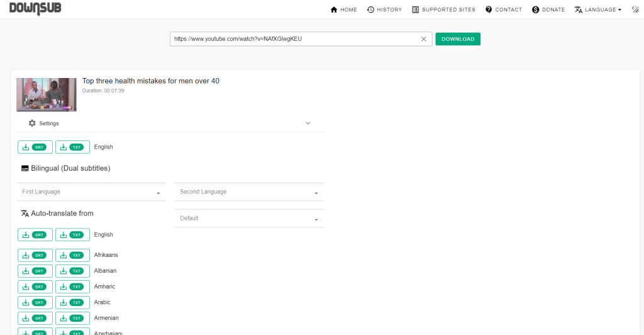Viewport: 644px width, 335px height.
Task: Click the Contact question mark icon
Action: [489, 9]
